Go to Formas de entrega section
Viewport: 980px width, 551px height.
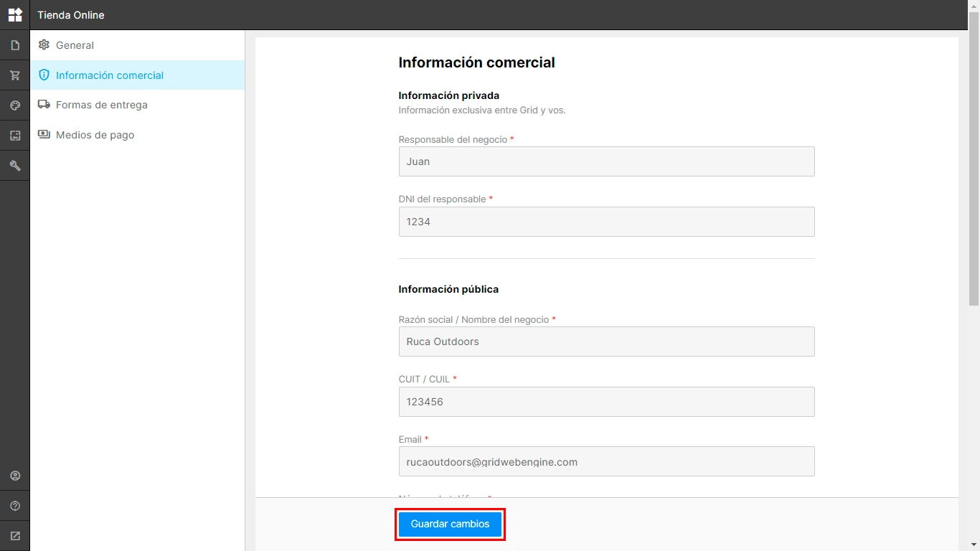137,105
